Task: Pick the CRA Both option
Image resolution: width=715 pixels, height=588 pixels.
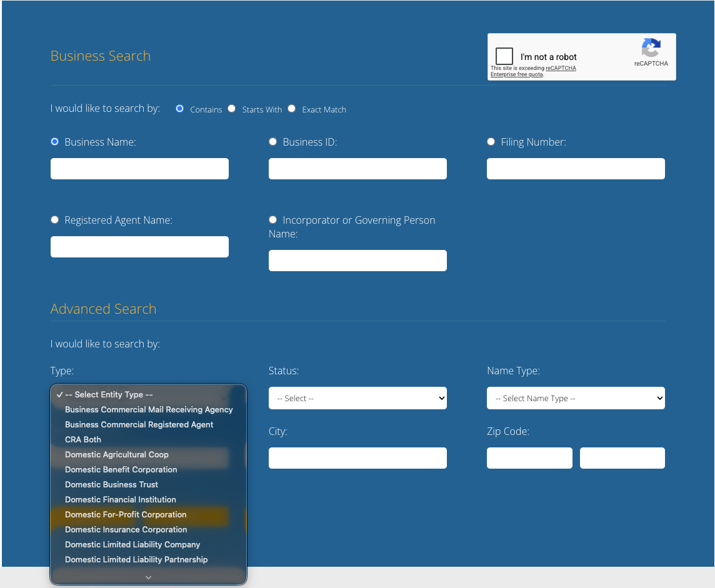Action: point(148,440)
